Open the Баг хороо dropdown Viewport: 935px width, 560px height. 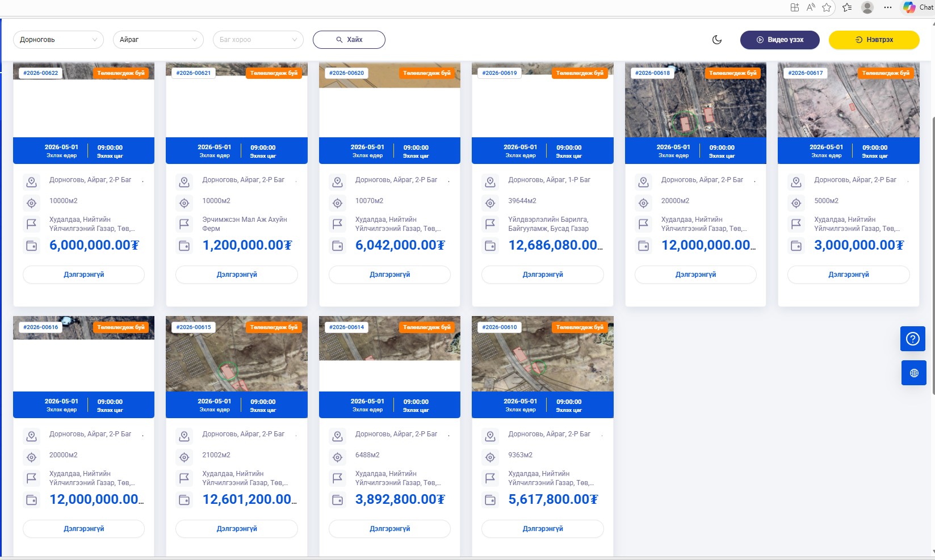click(x=258, y=40)
